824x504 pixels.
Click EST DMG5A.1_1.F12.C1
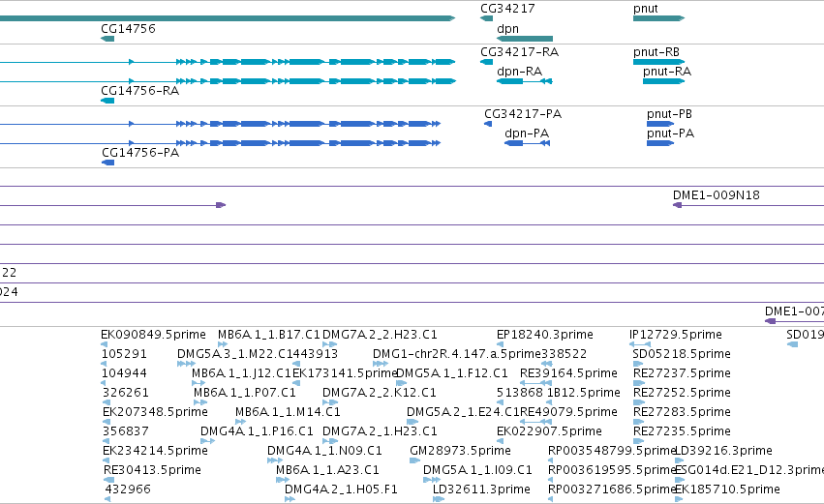[x=452, y=373]
